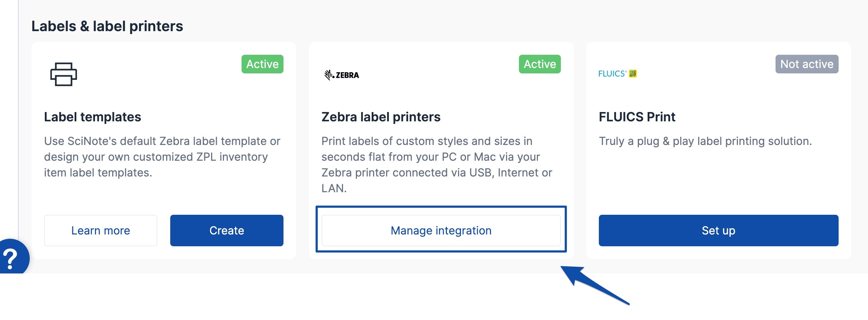
Task: Open Manage integration for Zebra label printers
Action: coord(441,230)
